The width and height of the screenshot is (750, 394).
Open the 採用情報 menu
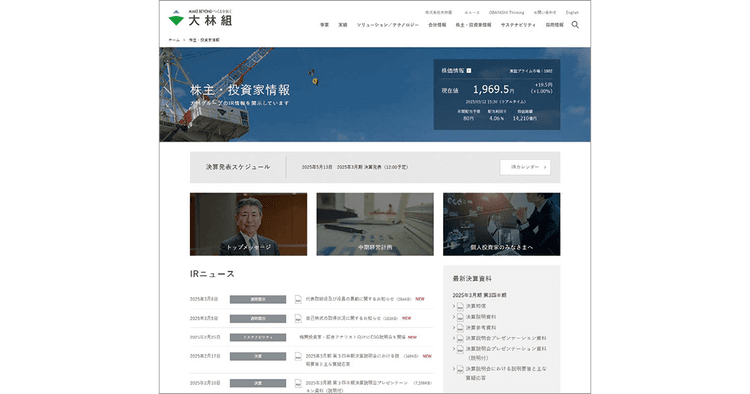tap(554, 25)
